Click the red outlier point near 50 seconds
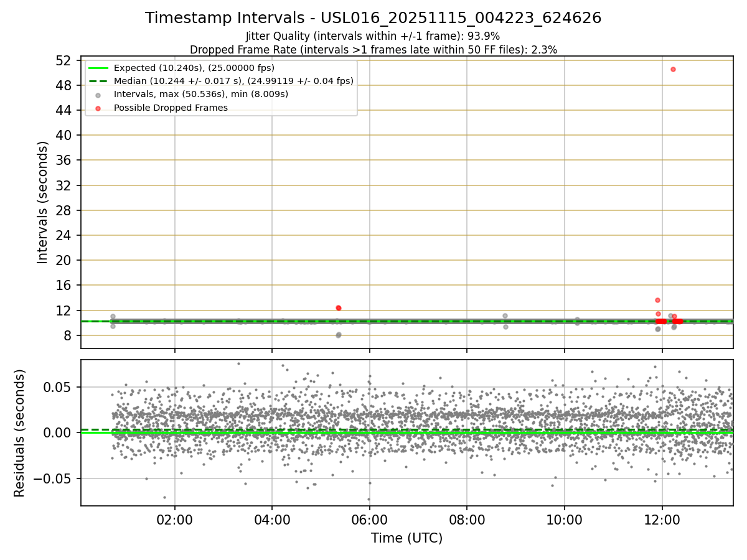Viewport: 747px width, 560px height. coord(673,69)
